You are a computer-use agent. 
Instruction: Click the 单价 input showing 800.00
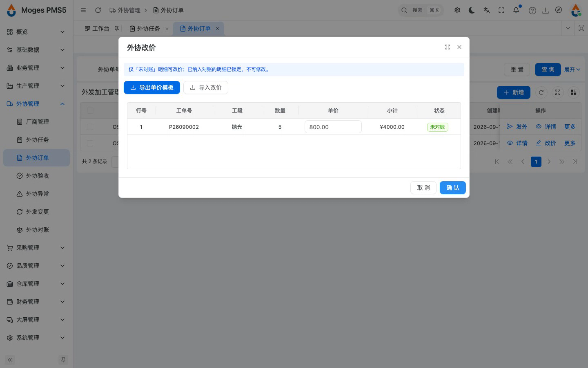(333, 127)
